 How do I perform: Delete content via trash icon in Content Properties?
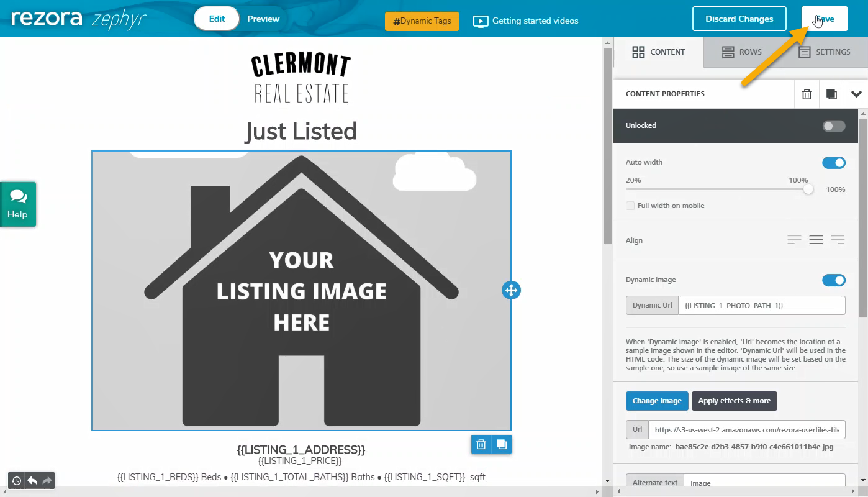pos(807,94)
